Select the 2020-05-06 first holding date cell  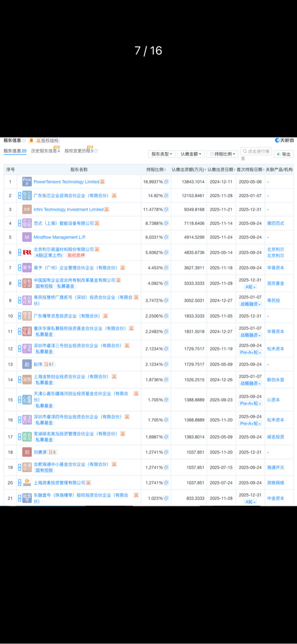(x=250, y=182)
